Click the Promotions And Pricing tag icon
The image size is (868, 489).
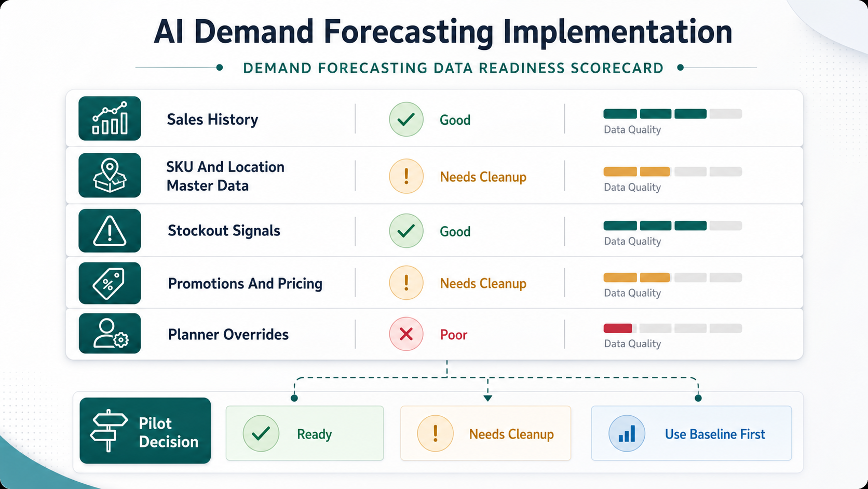(110, 283)
